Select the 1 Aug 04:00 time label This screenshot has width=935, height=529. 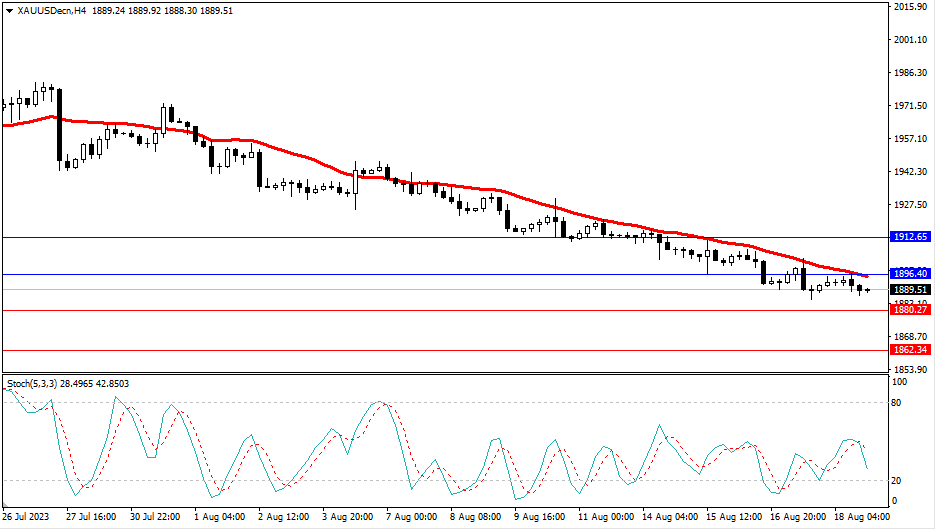(221, 517)
